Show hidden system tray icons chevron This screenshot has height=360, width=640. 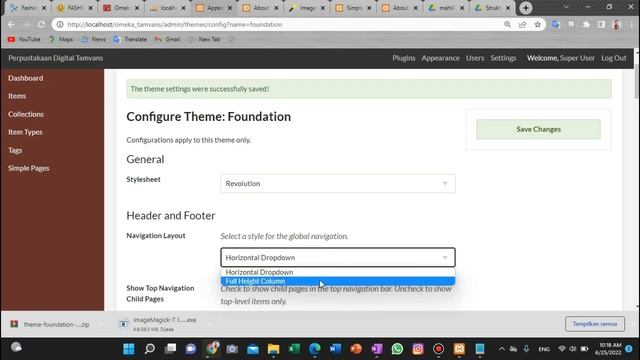point(502,349)
